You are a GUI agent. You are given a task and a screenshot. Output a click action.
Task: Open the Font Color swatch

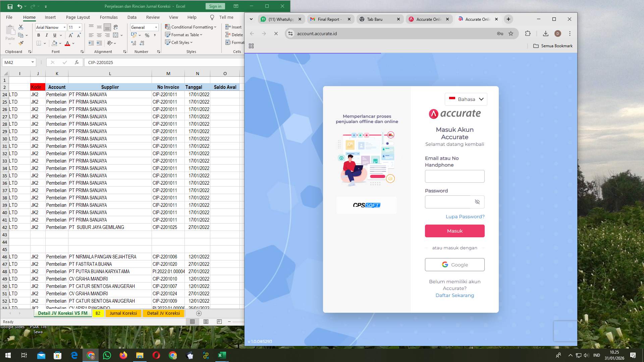coord(68,43)
